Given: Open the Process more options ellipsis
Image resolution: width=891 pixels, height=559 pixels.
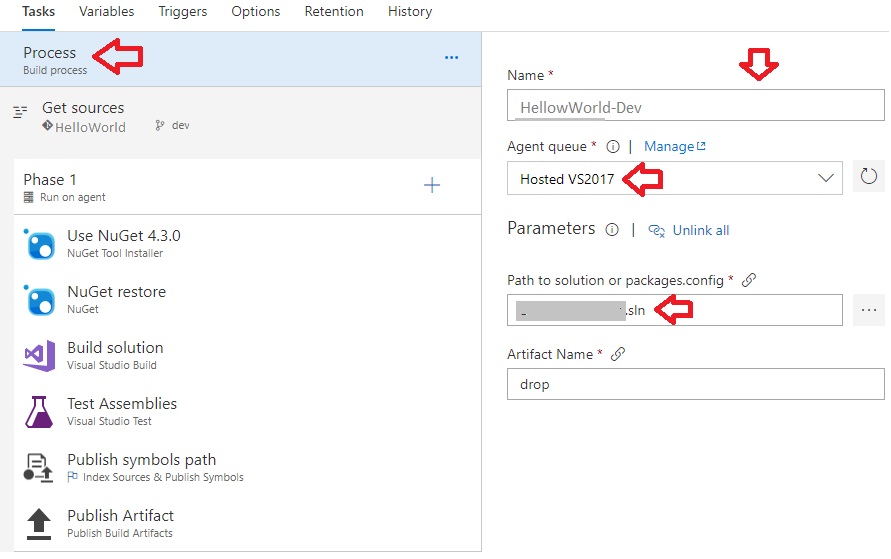Looking at the screenshot, I should (x=451, y=58).
